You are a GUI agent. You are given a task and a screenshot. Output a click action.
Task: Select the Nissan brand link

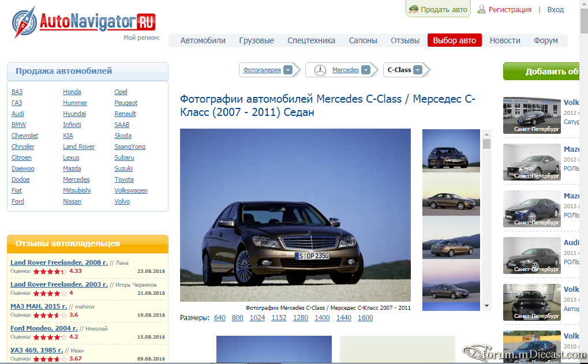(x=72, y=201)
